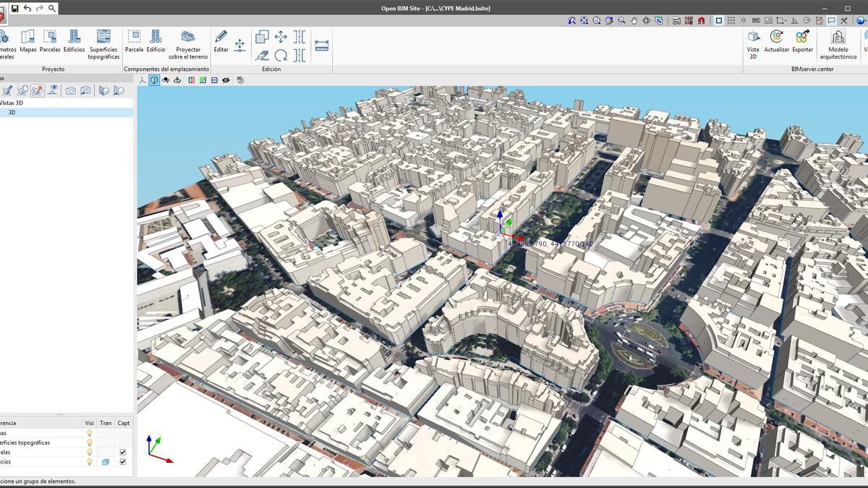Click the Undo arrow in the quick access bar
The width and height of the screenshot is (868, 488).
(27, 7)
